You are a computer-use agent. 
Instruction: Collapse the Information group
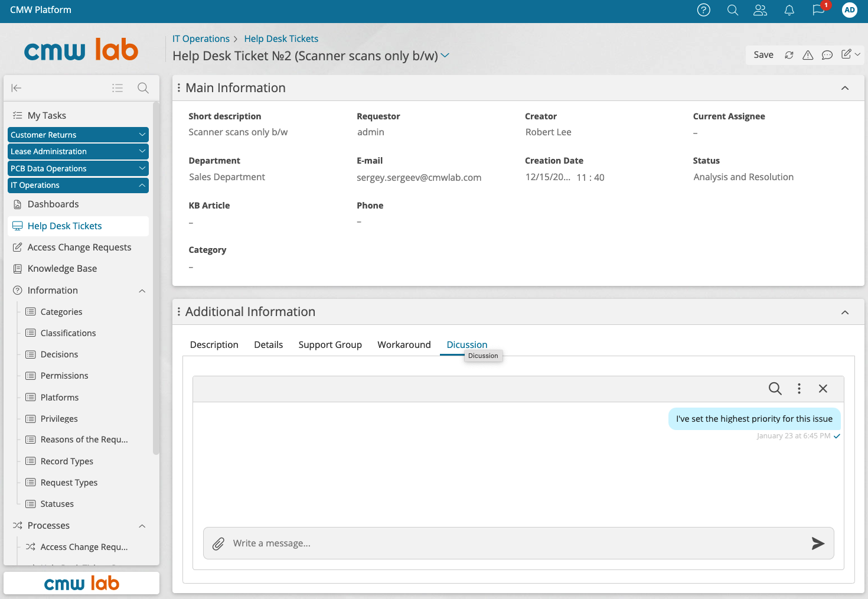tap(142, 291)
